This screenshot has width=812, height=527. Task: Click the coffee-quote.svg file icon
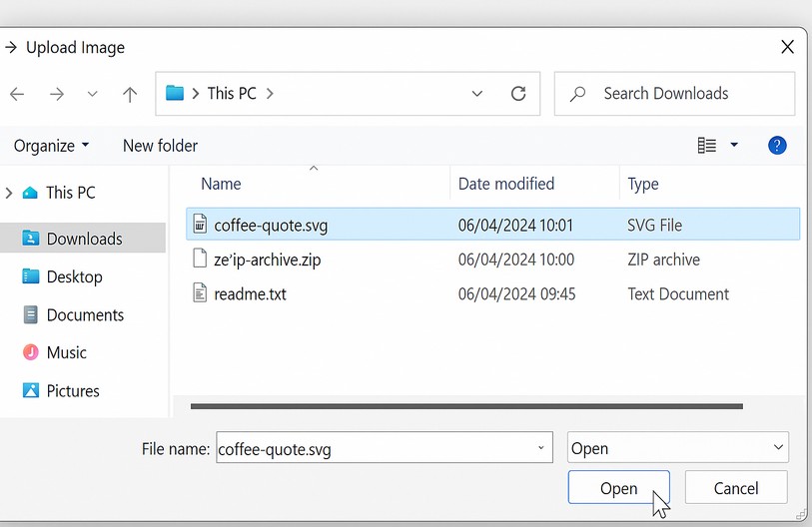(200, 224)
